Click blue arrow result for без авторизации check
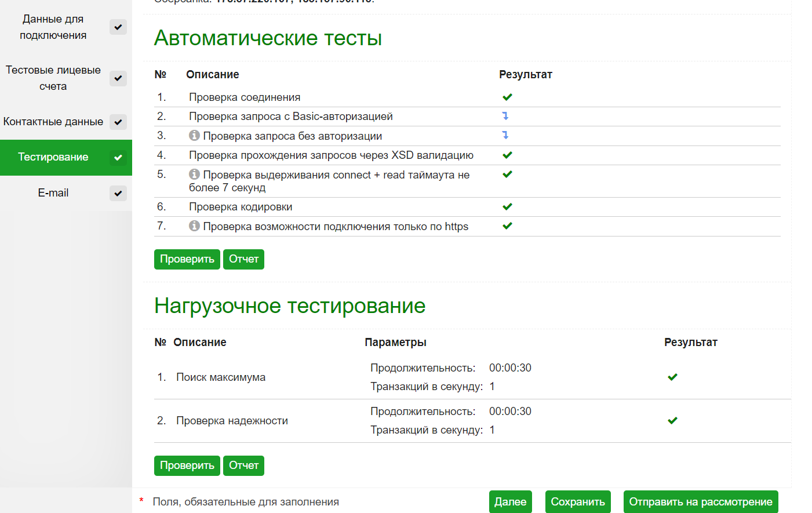 (505, 135)
